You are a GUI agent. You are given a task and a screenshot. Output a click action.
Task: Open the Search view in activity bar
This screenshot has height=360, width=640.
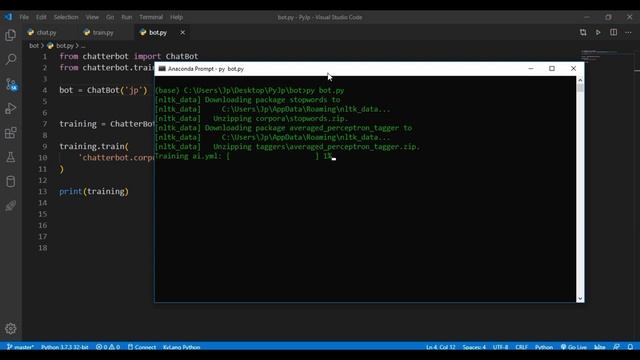pyautogui.click(x=11, y=60)
